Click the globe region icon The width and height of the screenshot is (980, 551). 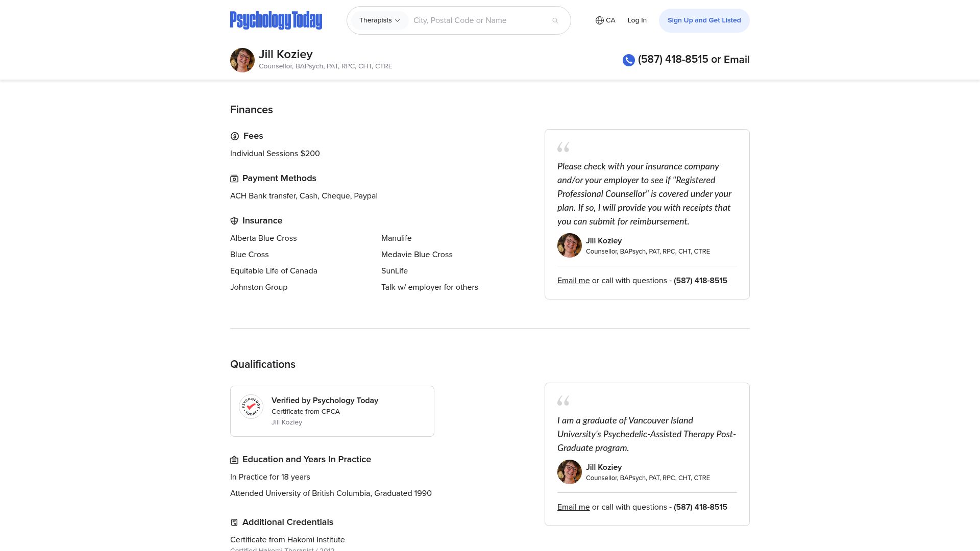[x=599, y=20]
